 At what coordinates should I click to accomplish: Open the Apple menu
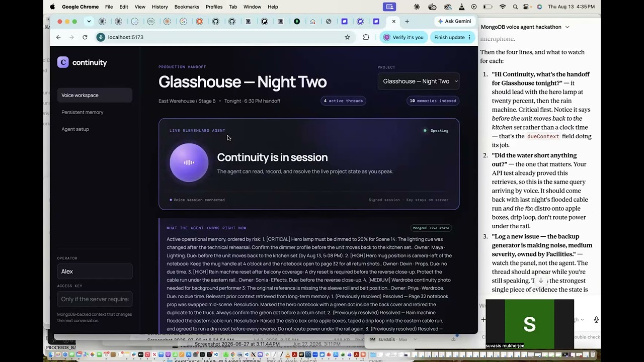[52, 7]
